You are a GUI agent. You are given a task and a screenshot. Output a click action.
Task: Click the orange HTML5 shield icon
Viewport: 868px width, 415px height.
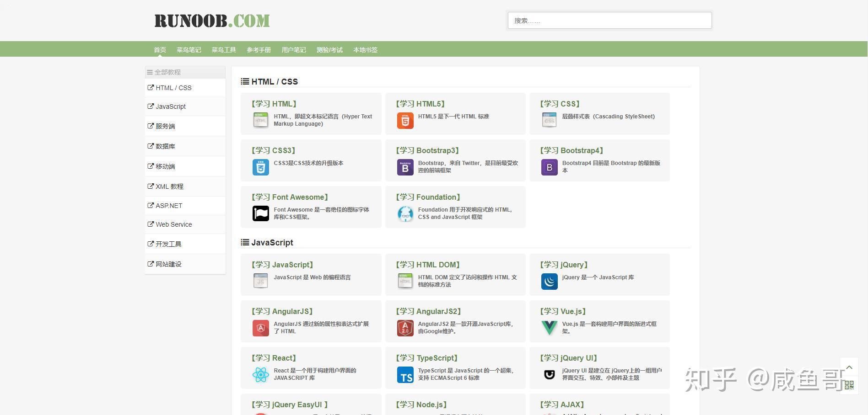[x=405, y=120]
